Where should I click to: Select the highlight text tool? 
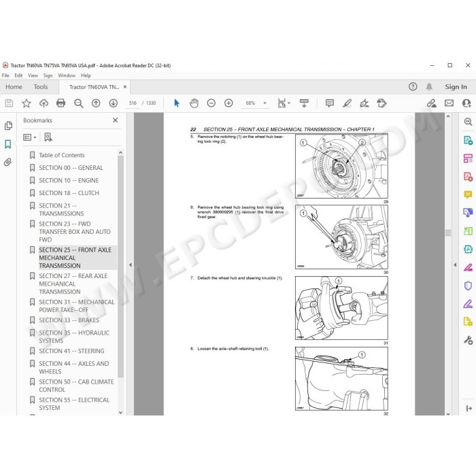point(347,103)
